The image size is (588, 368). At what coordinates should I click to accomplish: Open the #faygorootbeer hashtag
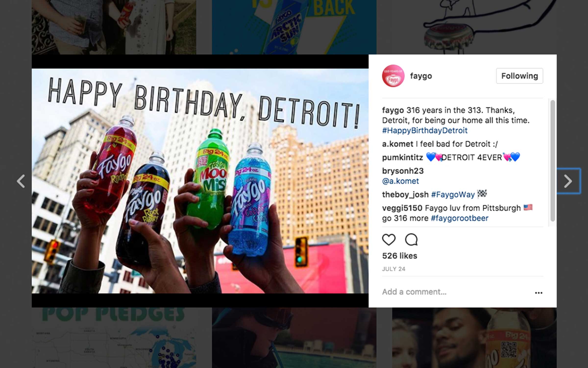(460, 218)
